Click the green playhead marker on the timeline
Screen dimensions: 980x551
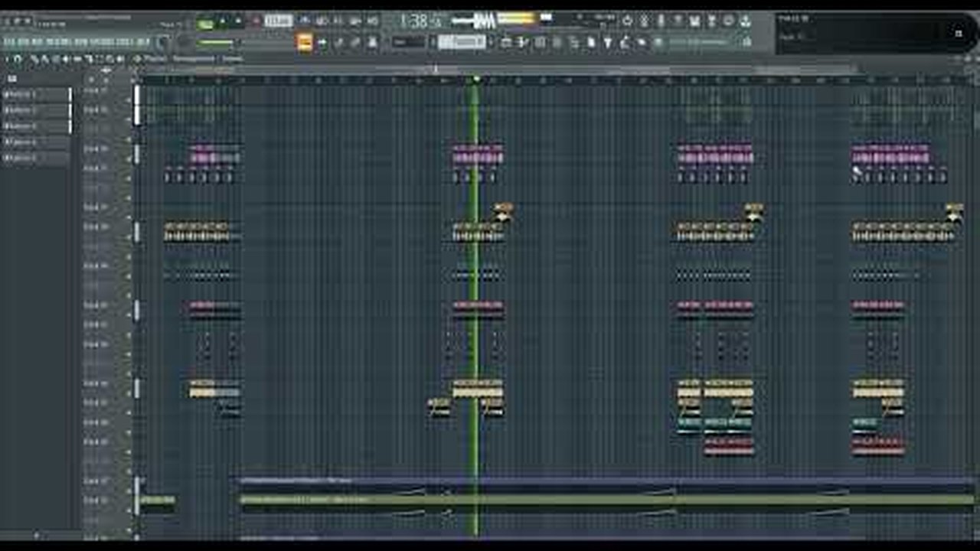475,79
